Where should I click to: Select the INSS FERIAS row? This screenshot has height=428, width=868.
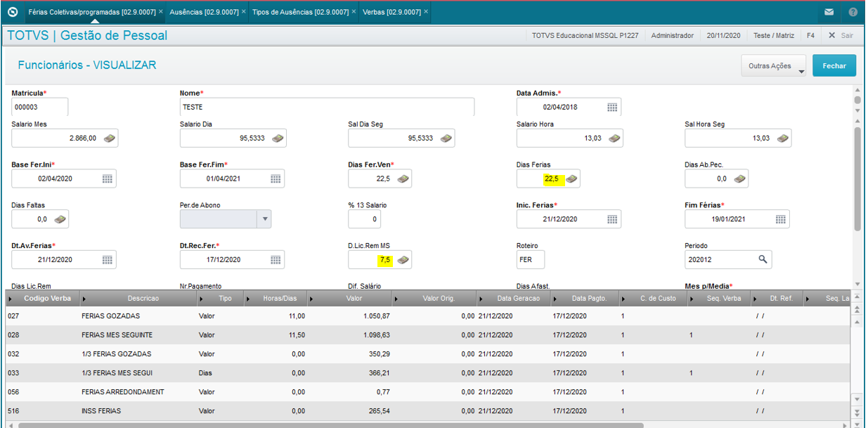427,411
